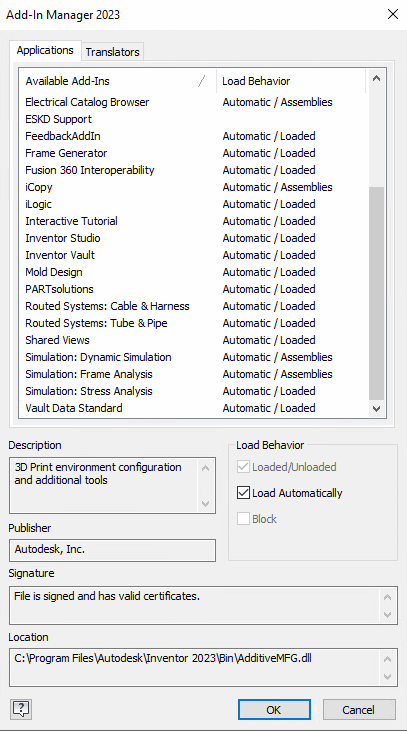
Task: Click the Publisher field showing Autodesk, Inc.
Action: [x=112, y=550]
